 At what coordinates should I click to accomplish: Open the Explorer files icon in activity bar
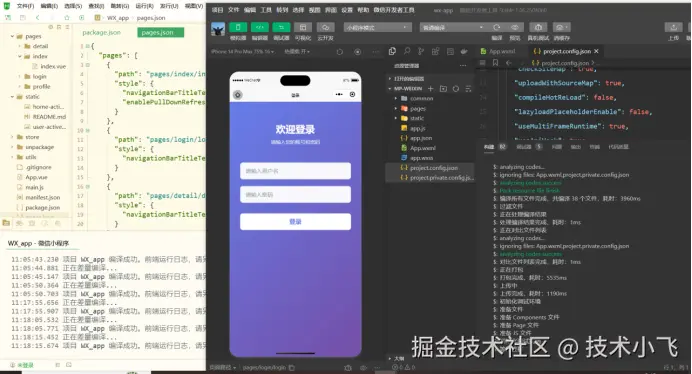pos(392,51)
